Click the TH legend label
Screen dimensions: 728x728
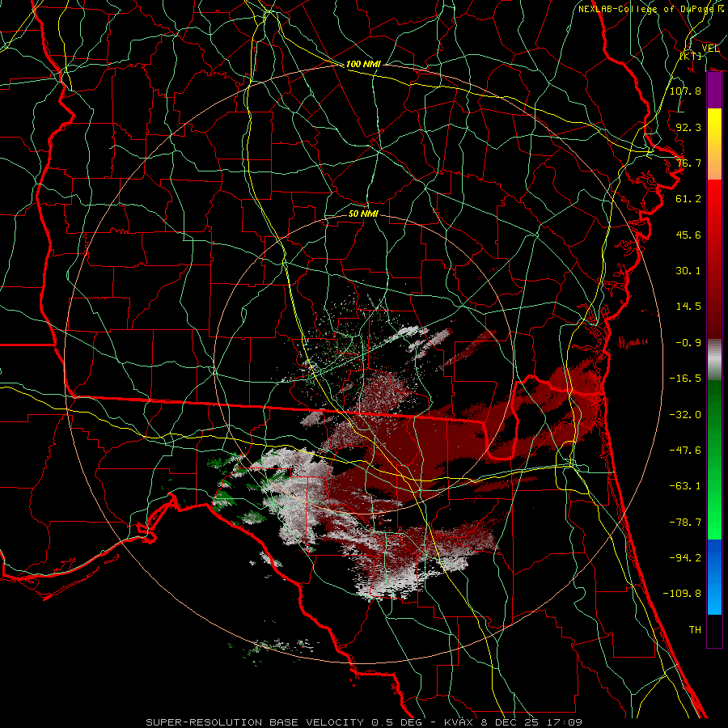click(x=695, y=630)
